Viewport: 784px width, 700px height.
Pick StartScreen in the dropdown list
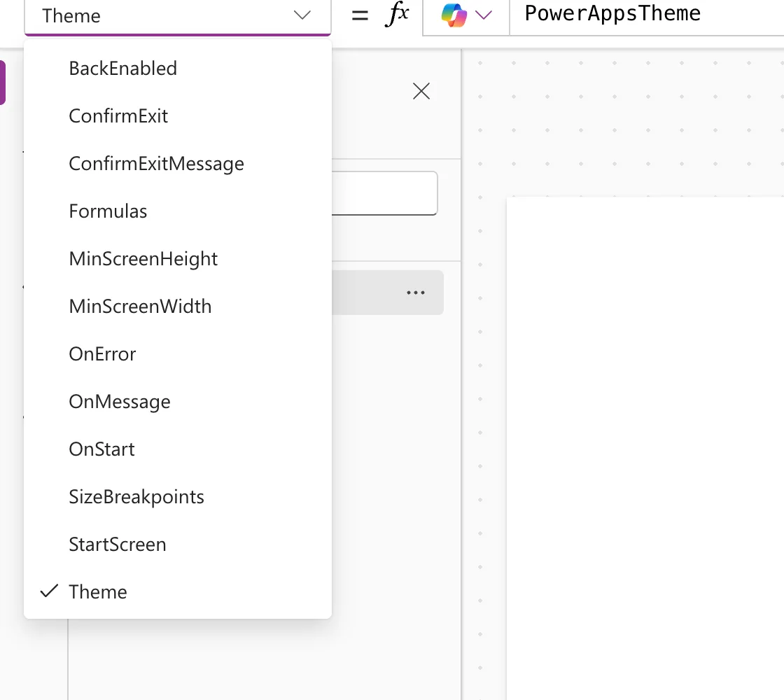[x=178, y=544]
